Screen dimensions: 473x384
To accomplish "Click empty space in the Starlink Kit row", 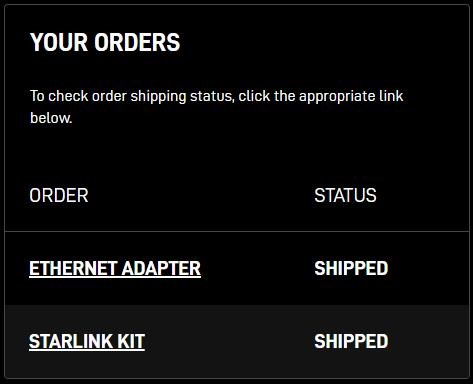I will [x=230, y=342].
